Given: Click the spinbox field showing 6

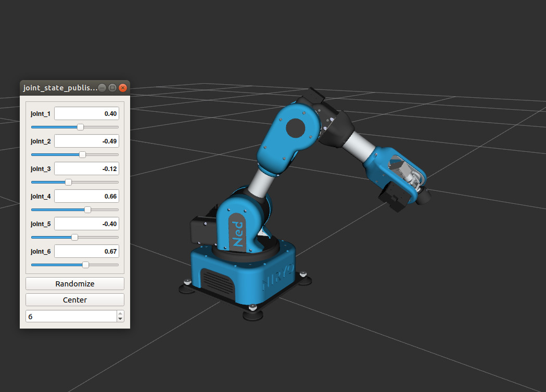Looking at the screenshot, I should tap(71, 316).
